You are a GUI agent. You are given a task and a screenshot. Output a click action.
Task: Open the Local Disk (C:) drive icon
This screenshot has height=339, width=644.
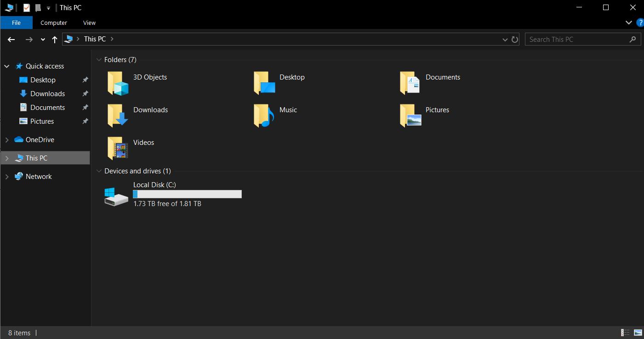point(116,196)
